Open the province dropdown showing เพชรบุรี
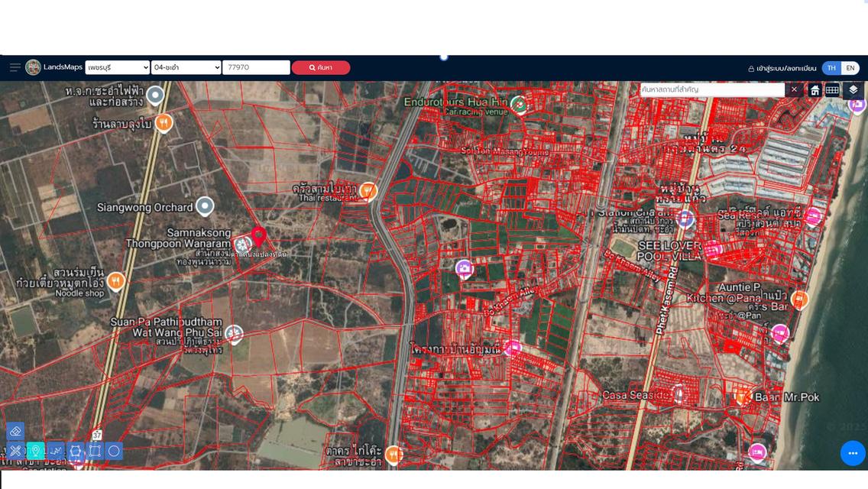This screenshot has height=489, width=868. pyautogui.click(x=118, y=67)
